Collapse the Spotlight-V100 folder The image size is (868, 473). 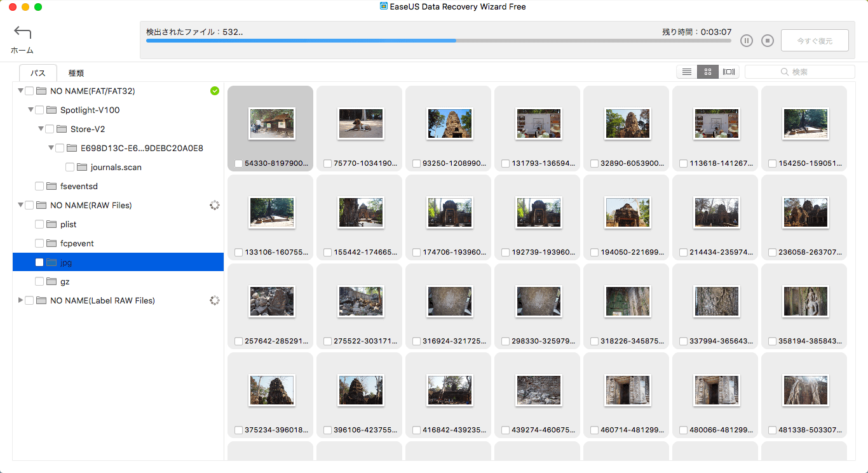tap(31, 110)
